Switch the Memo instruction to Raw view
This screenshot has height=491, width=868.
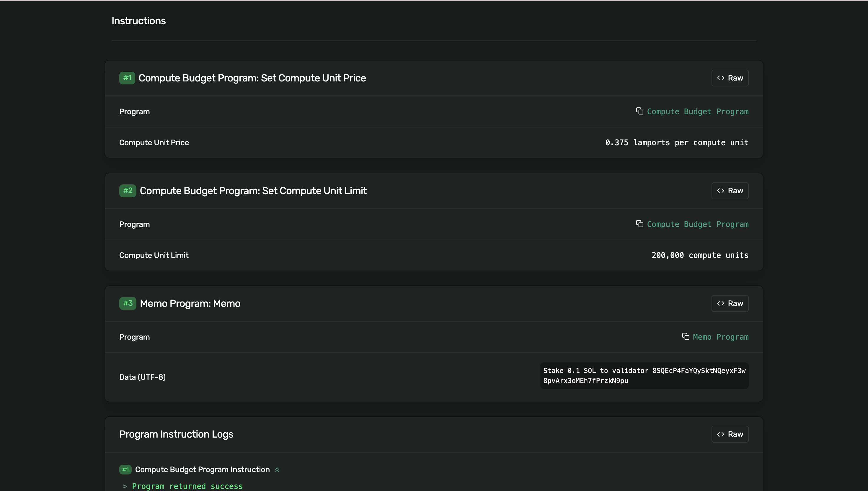click(730, 303)
